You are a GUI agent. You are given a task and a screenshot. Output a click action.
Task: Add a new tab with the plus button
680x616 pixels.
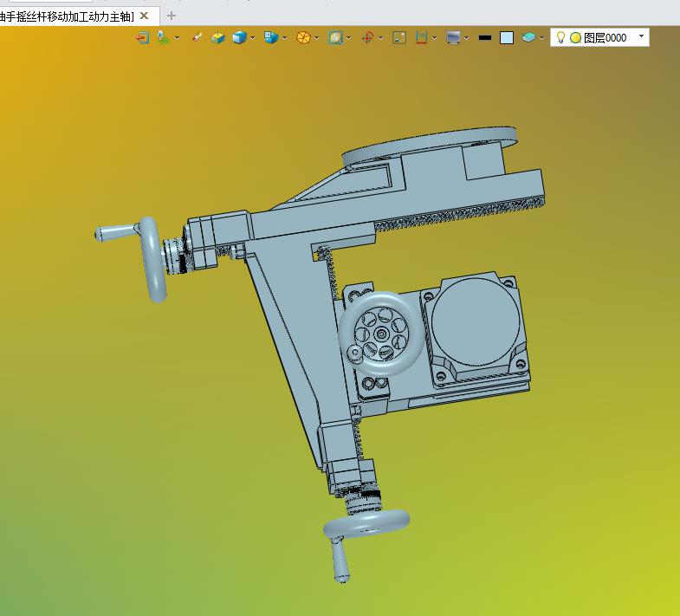[x=172, y=16]
